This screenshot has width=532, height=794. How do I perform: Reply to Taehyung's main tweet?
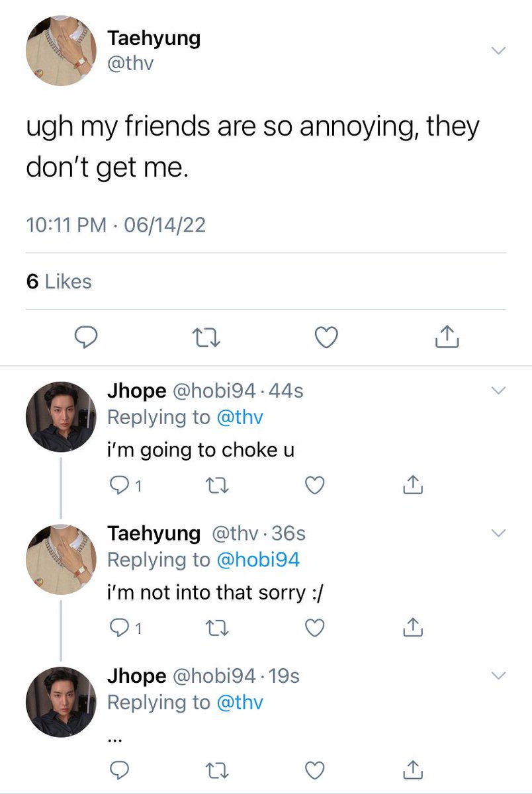[x=85, y=338]
